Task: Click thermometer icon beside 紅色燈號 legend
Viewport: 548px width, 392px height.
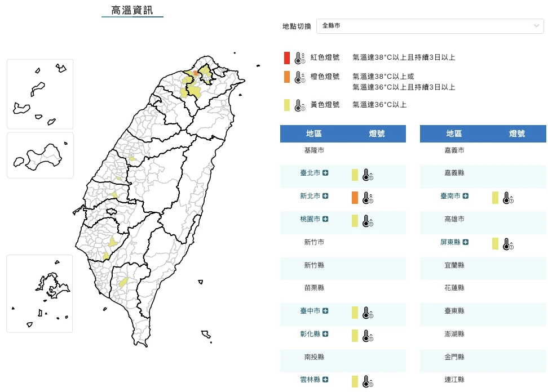Action: (x=300, y=58)
